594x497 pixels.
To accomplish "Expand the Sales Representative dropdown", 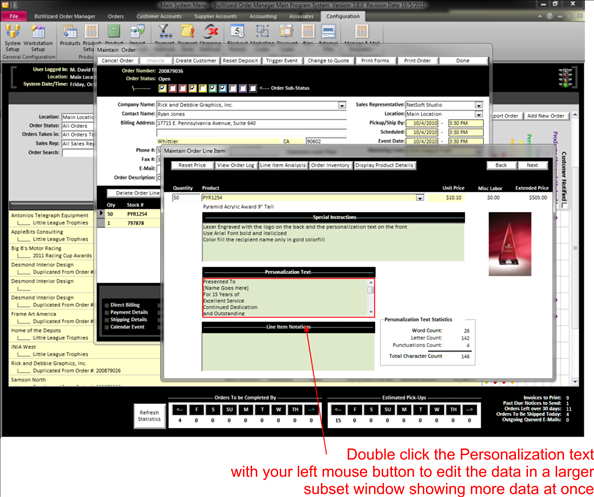I will [x=479, y=105].
